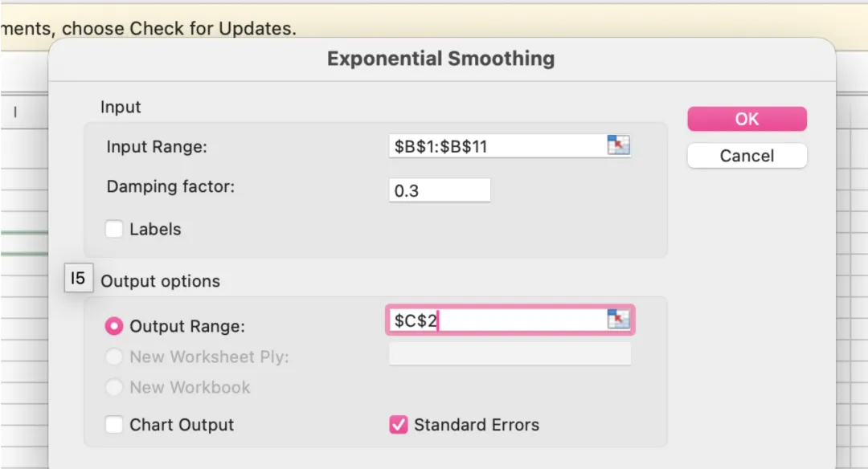Viewport: 868px width, 469px height.
Task: Click the New Worksheet Ply name field
Action: (x=510, y=355)
